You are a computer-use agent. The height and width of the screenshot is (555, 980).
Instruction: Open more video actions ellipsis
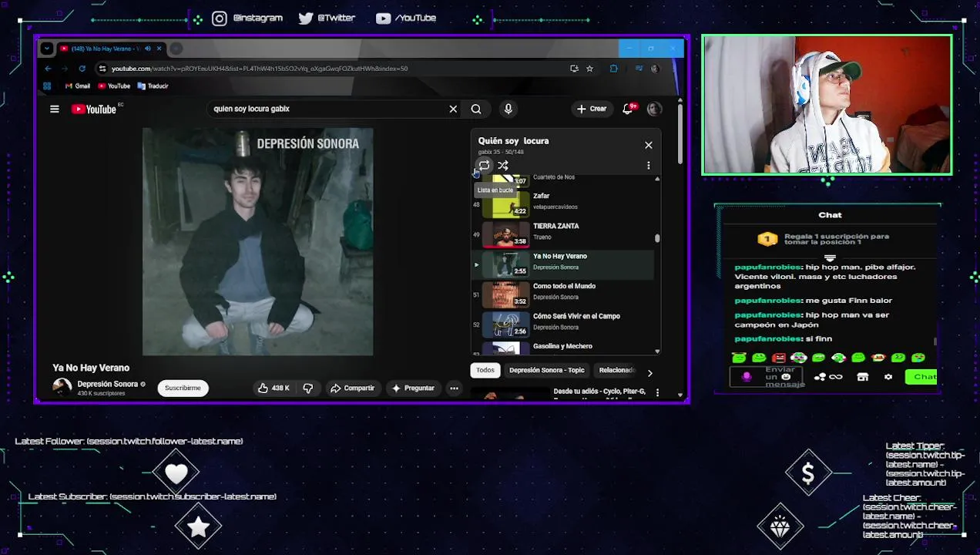454,388
